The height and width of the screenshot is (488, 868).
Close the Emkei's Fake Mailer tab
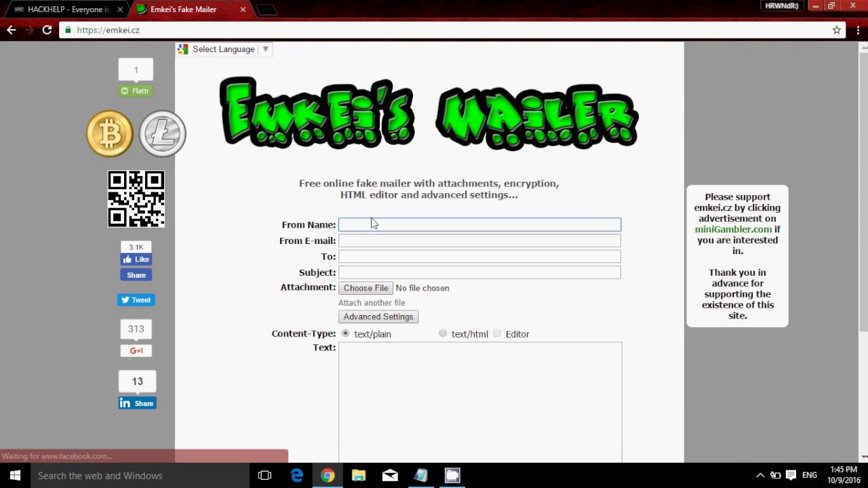pos(243,9)
